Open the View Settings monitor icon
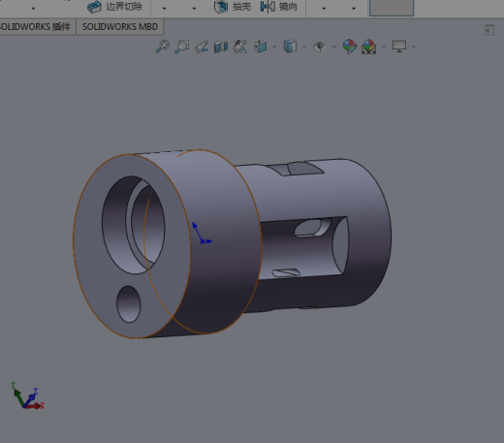The height and width of the screenshot is (443, 504). 399,47
